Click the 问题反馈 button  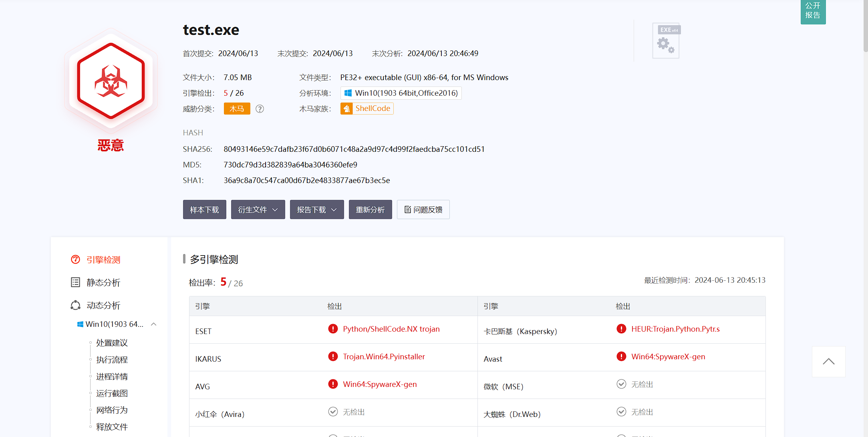pos(423,209)
